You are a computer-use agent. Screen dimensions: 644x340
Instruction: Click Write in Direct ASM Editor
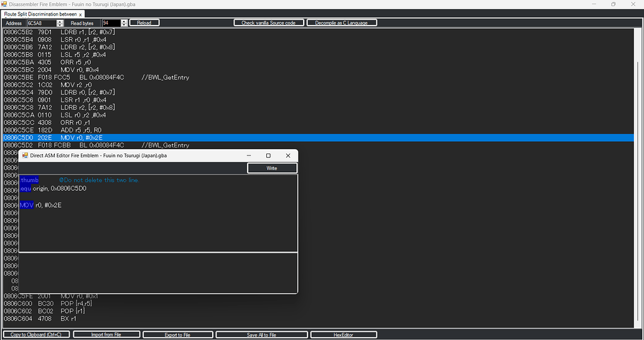tap(272, 168)
